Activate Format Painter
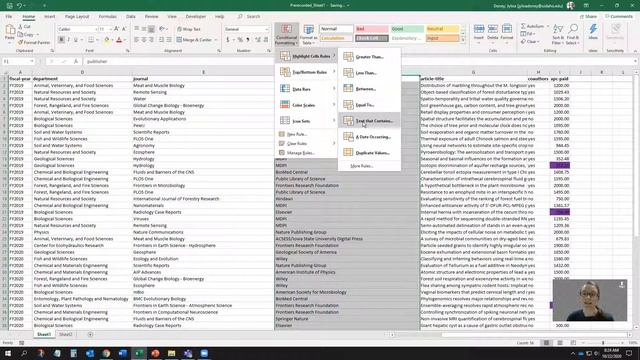Image resolution: width=640 pixels, height=360 pixels. click(34, 42)
